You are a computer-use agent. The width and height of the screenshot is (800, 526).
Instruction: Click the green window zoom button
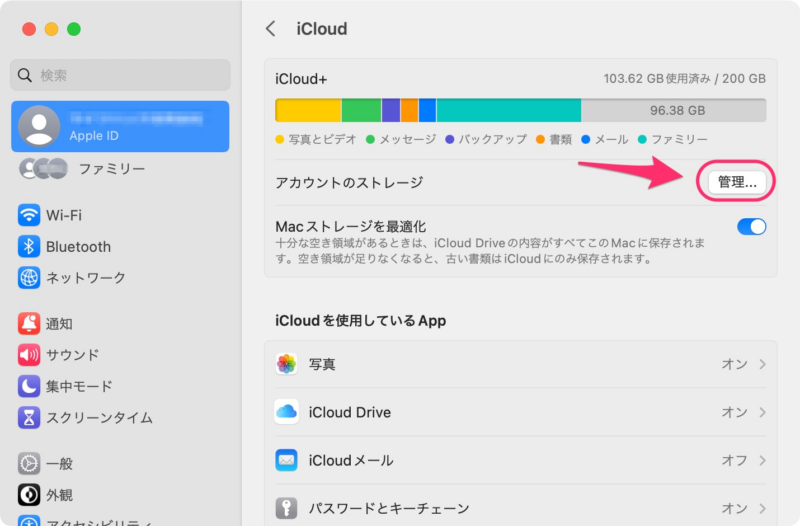point(74,29)
